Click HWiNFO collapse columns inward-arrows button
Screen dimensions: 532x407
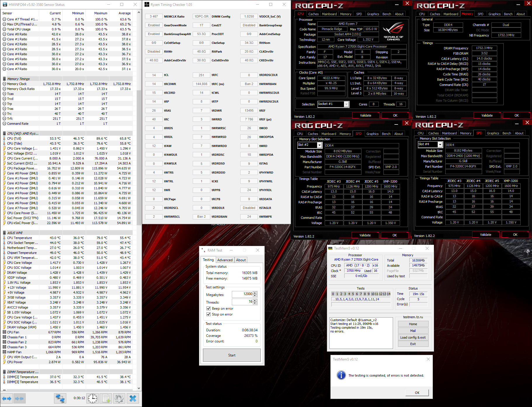pyautogui.click(x=19, y=398)
